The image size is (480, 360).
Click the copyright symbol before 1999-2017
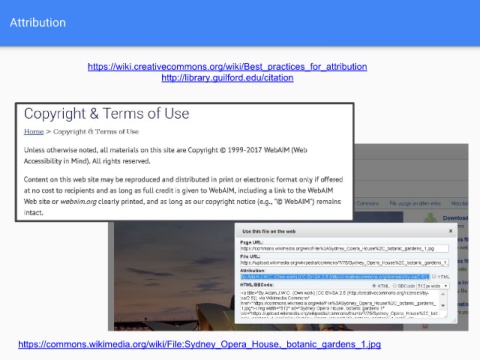pyautogui.click(x=223, y=150)
